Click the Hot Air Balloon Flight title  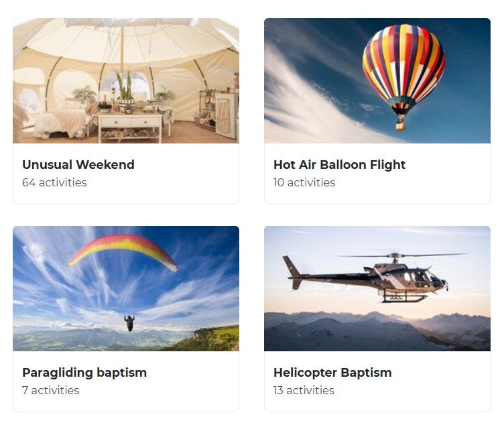pos(339,165)
